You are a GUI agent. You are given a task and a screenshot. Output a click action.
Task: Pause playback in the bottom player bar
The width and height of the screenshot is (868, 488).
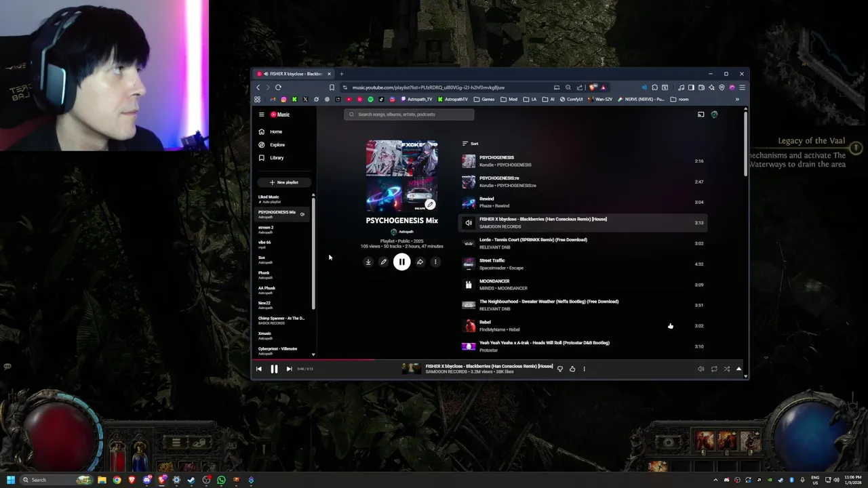tap(274, 369)
